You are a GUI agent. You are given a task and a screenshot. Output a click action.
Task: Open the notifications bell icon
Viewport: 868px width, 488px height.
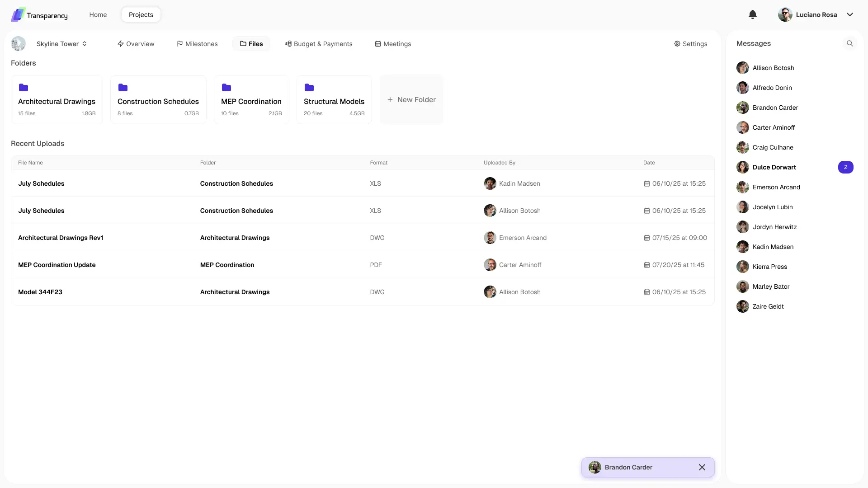tap(752, 14)
